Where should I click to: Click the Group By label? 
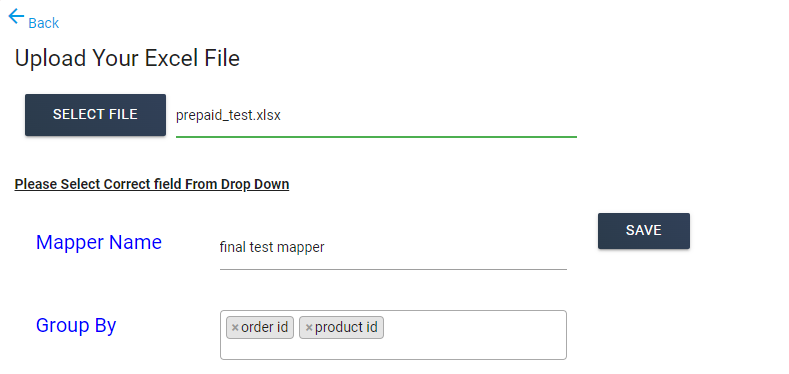pos(76,326)
